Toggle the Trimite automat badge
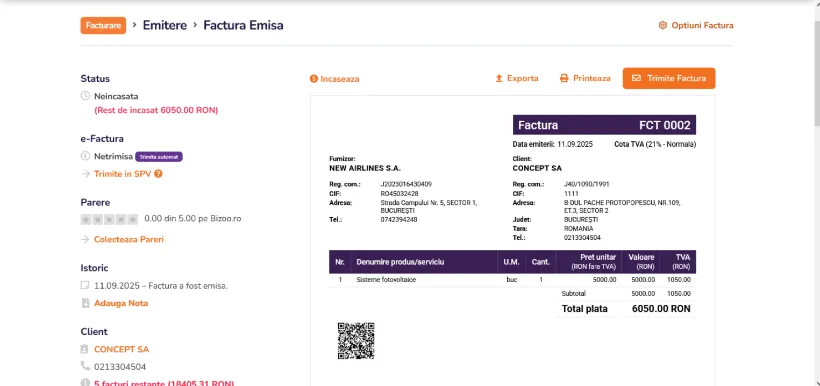This screenshot has height=386, width=820. coord(159,156)
